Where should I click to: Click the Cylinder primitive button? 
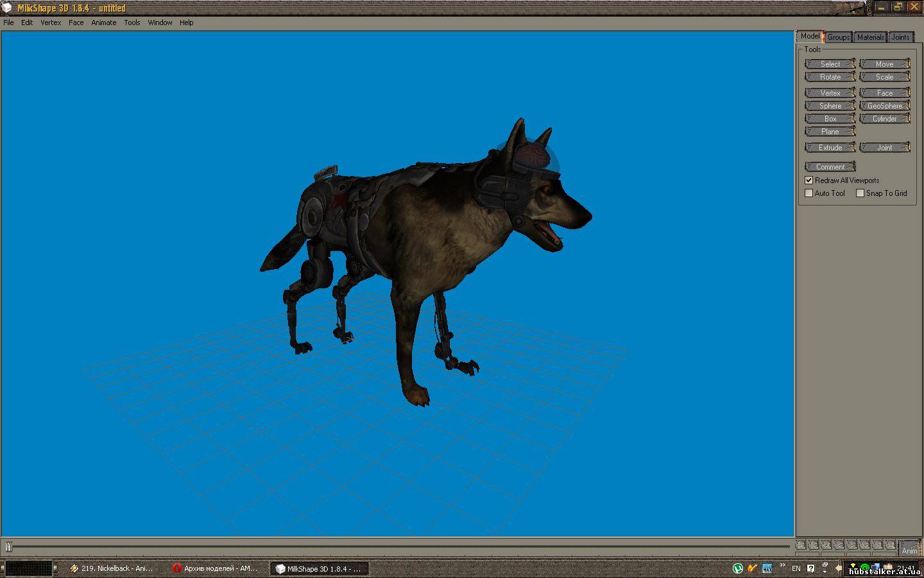coord(885,118)
